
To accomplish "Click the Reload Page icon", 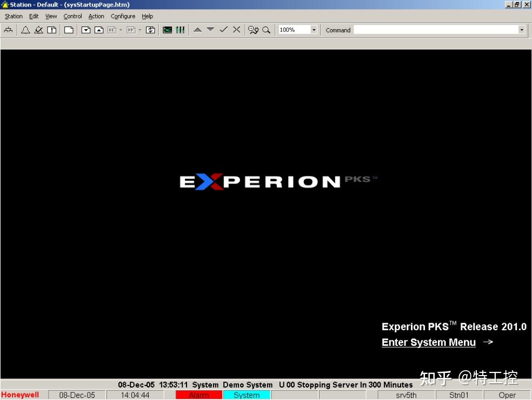I will 150,30.
